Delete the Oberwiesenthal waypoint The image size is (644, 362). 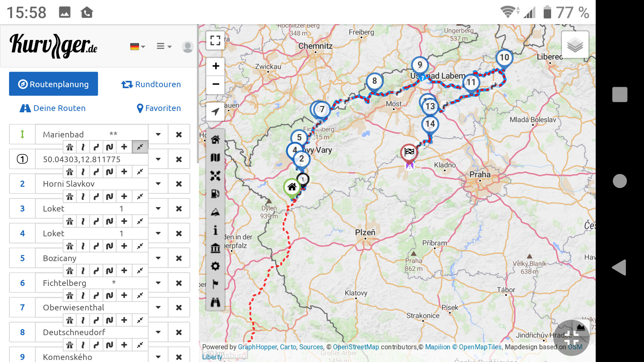point(179,307)
